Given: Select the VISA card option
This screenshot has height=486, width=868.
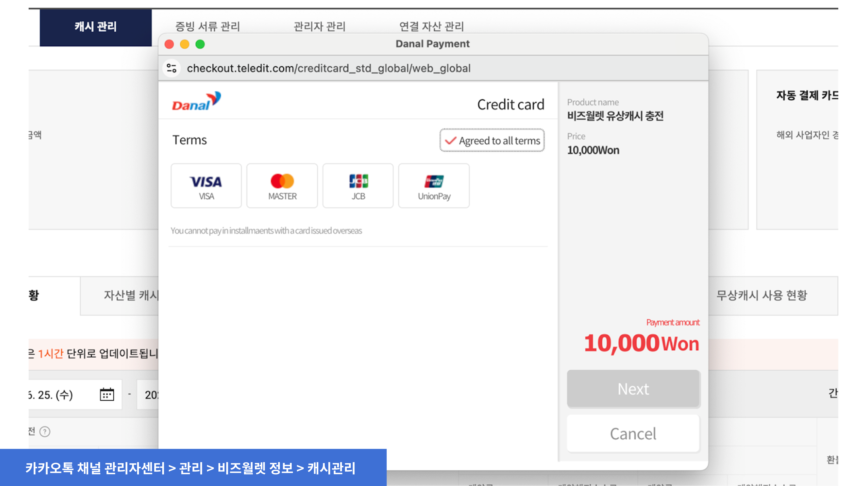Looking at the screenshot, I should (206, 186).
